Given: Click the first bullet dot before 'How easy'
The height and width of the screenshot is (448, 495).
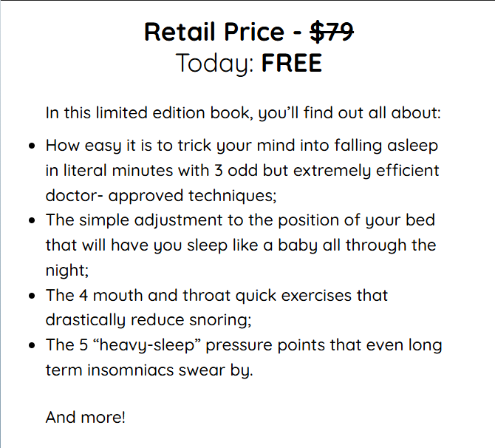Looking at the screenshot, I should point(32,146).
